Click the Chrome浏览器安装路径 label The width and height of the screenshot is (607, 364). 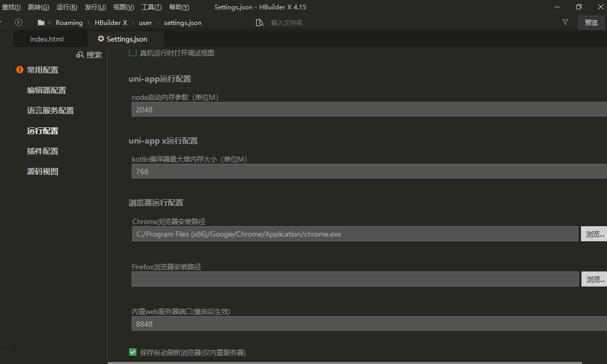[168, 222]
